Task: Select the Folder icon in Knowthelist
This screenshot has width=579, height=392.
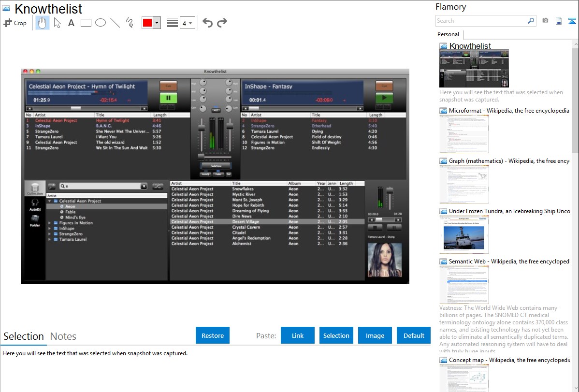Action: click(x=35, y=221)
